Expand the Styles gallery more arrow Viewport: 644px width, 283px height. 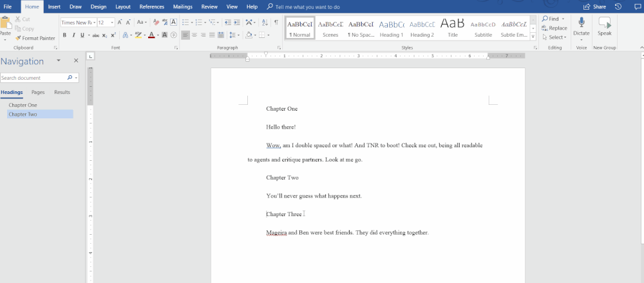pyautogui.click(x=533, y=37)
